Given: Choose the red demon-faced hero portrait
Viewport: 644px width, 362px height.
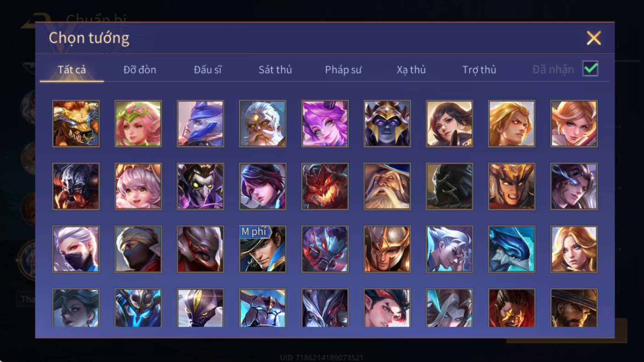Looking at the screenshot, I should coord(325,187).
